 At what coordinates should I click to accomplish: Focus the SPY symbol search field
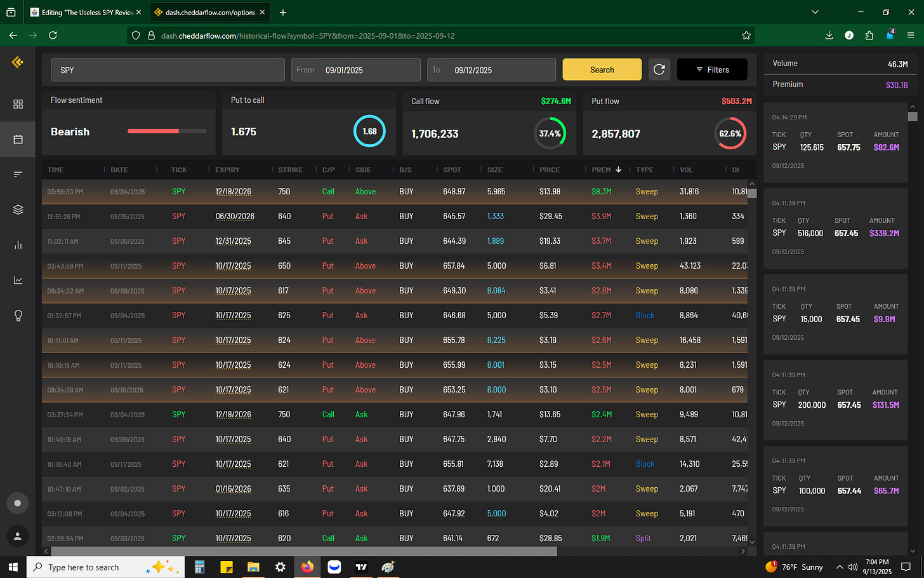point(168,70)
